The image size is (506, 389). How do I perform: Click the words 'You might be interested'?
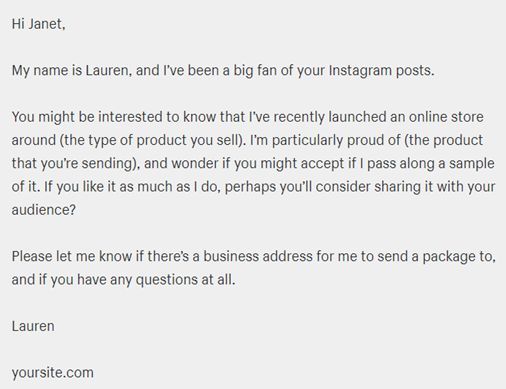tap(87, 118)
